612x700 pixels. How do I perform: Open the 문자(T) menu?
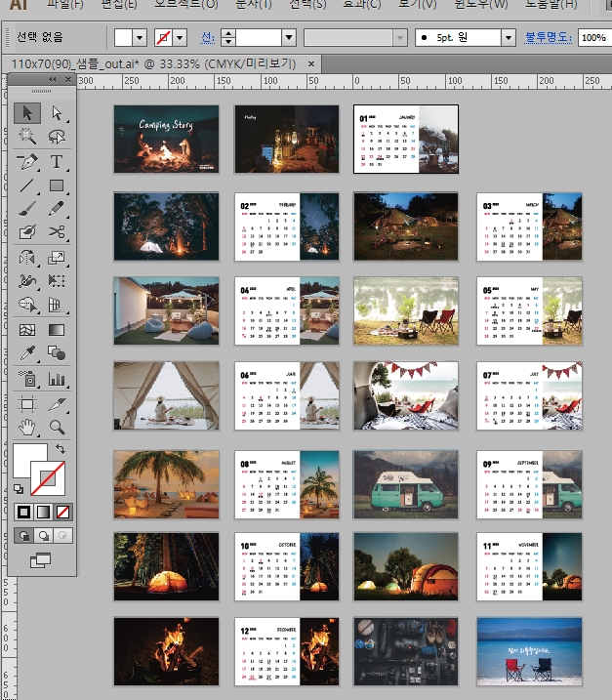tap(254, 5)
